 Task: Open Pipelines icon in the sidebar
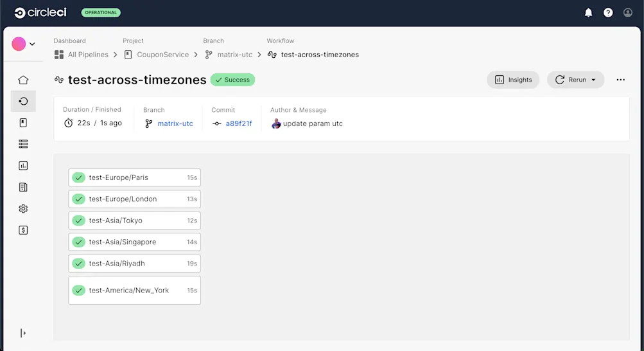tap(23, 101)
